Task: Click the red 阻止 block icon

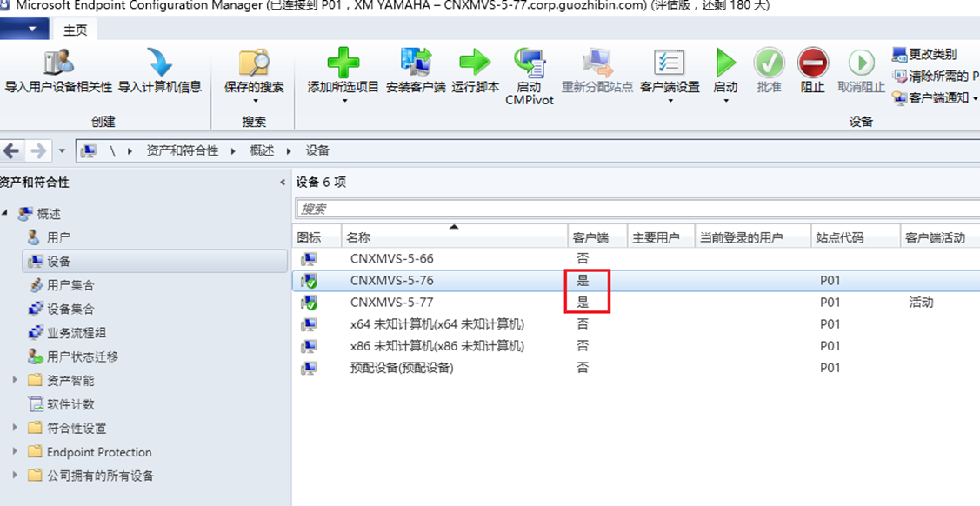Action: [x=812, y=63]
